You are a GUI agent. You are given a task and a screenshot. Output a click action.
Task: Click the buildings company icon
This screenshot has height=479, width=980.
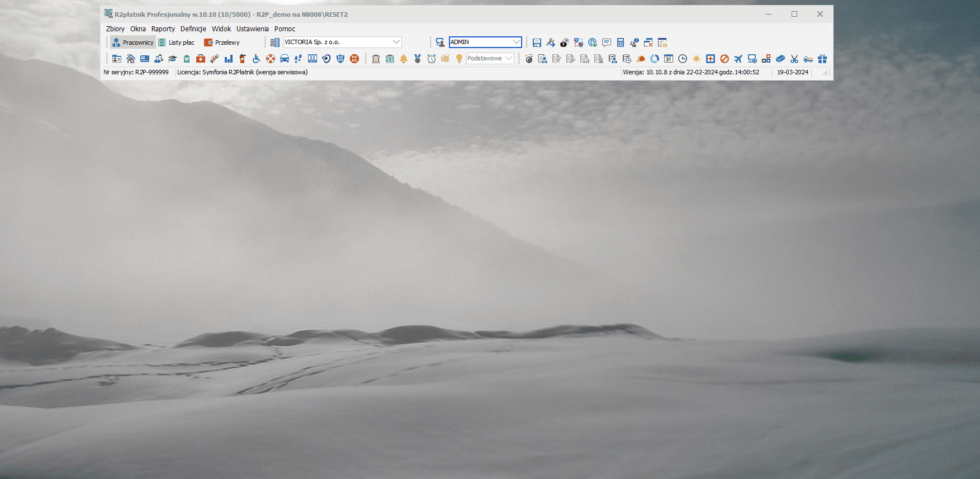[x=275, y=42]
